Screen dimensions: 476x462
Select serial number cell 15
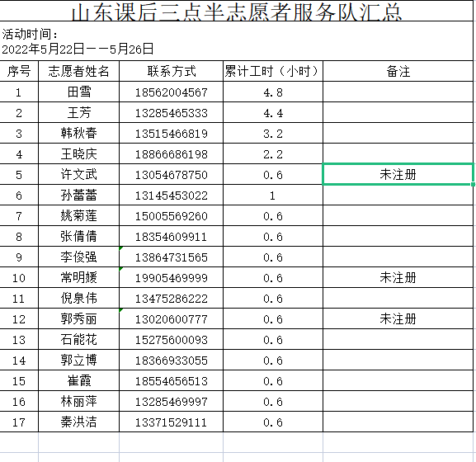click(x=19, y=381)
